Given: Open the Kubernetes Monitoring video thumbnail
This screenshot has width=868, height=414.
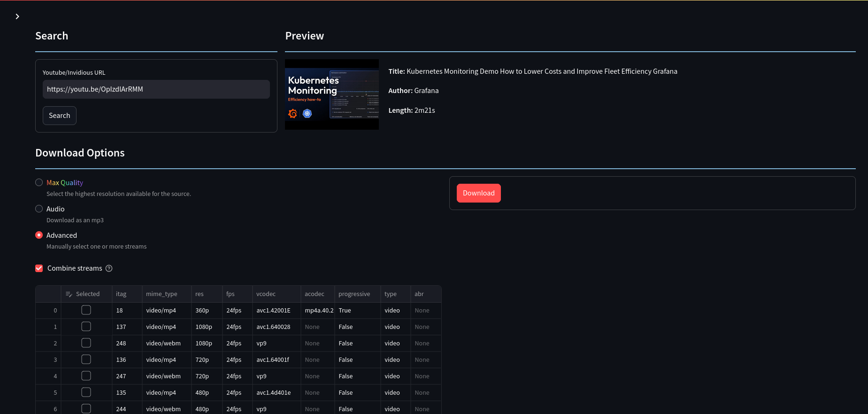Looking at the screenshot, I should (331, 94).
